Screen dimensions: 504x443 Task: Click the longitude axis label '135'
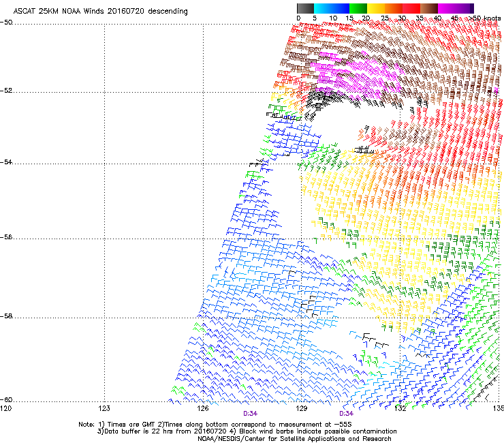tap(499, 408)
